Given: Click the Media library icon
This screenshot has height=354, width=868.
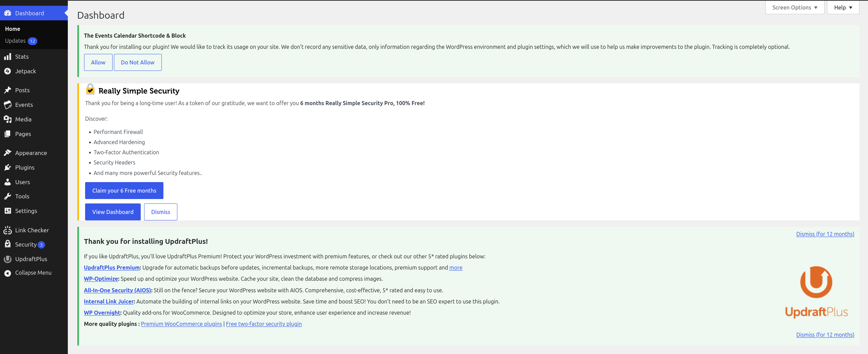Looking at the screenshot, I should coord(7,119).
